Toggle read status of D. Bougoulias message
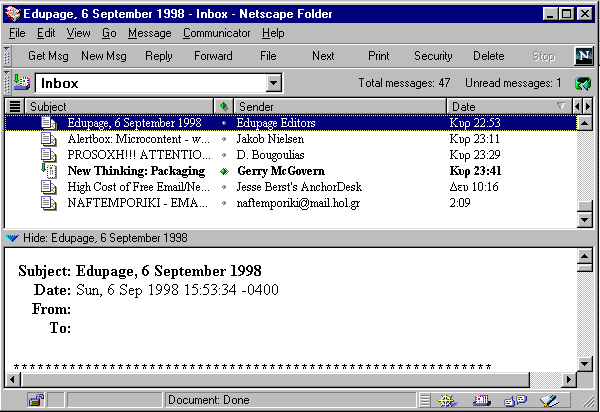Screen dimensions: 600x412 click(x=224, y=155)
